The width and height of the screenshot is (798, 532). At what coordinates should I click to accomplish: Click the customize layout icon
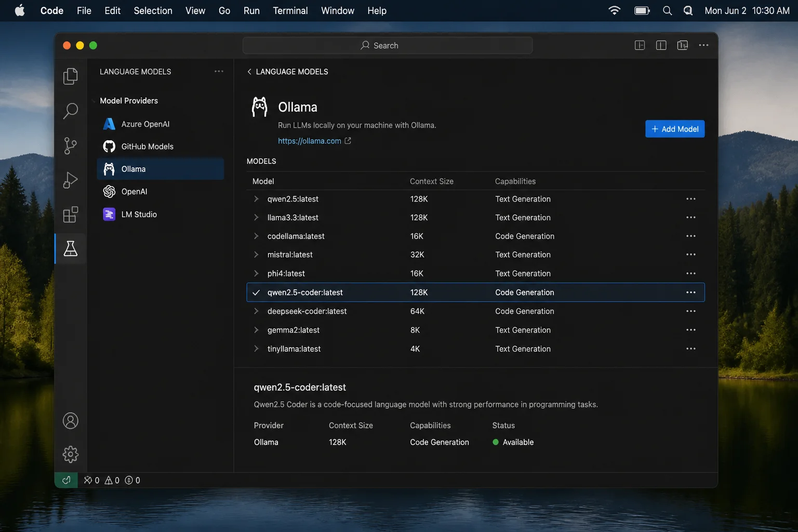(x=683, y=45)
